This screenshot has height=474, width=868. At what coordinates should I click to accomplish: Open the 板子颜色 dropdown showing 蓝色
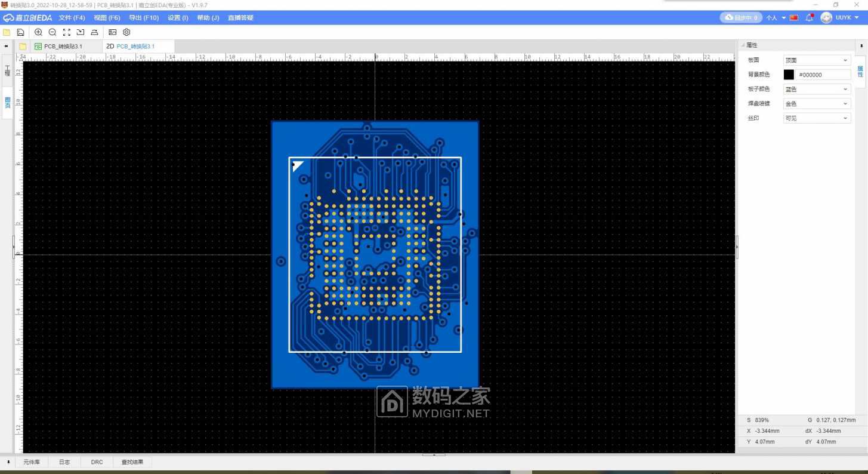point(816,89)
